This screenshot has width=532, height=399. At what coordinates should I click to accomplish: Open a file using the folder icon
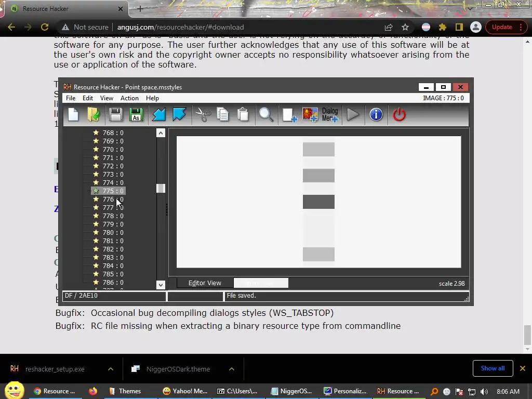click(94, 115)
